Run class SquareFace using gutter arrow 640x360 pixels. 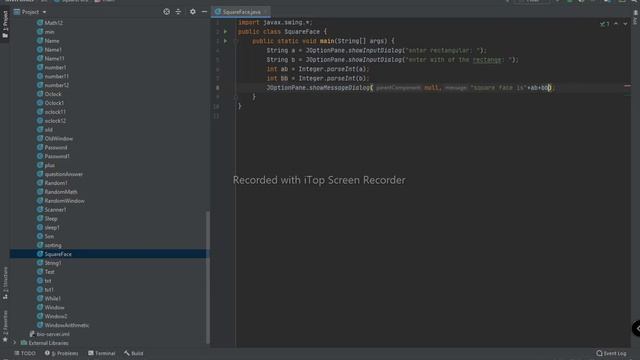pyautogui.click(x=225, y=31)
